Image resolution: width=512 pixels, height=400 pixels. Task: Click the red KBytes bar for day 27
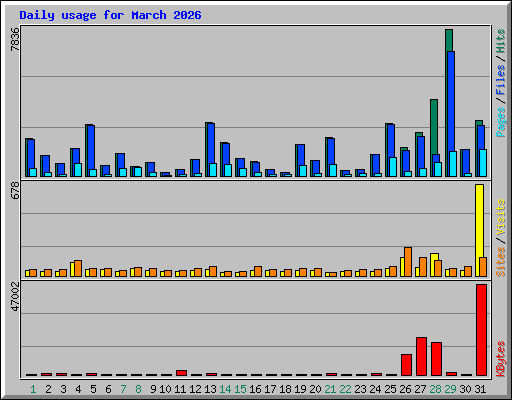coord(421,356)
